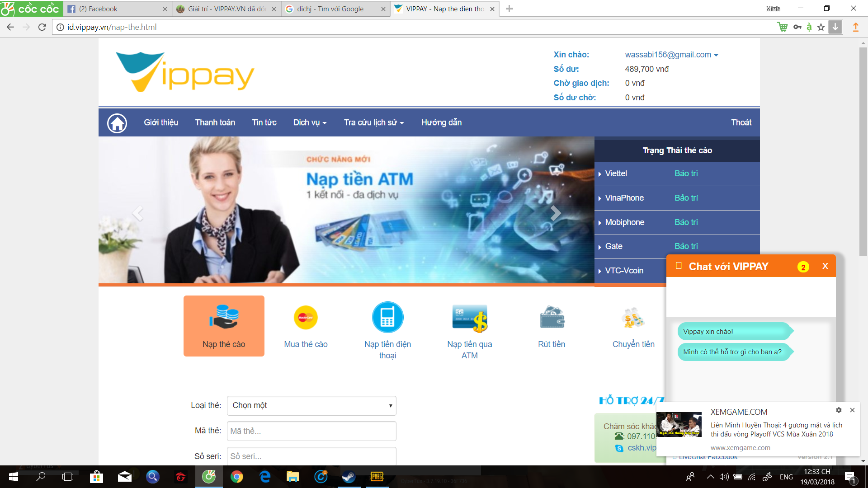
Task: Open account email dropdown menu
Action: (x=671, y=55)
